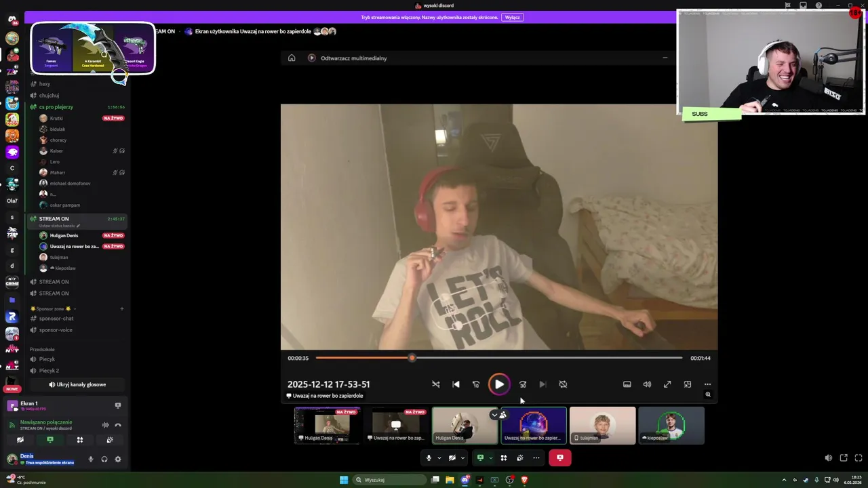This screenshot has width=868, height=488.
Task: Open mini player view icon
Action: 688,384
